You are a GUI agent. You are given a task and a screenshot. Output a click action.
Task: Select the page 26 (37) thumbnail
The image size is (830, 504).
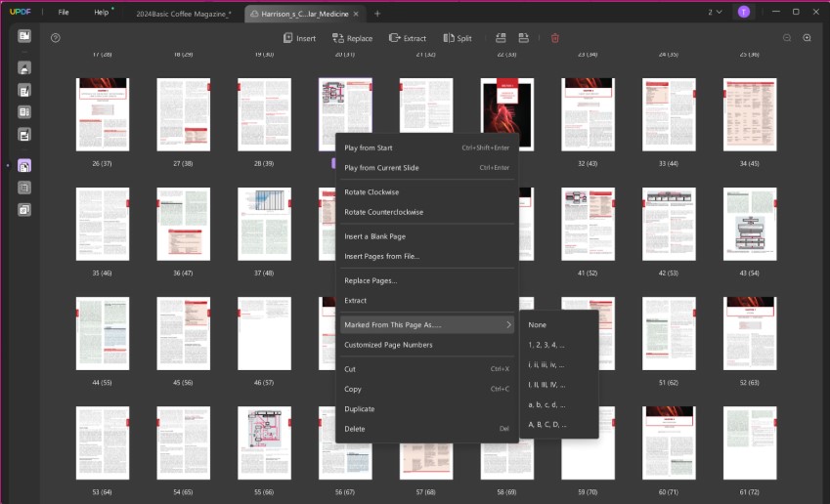coord(102,114)
